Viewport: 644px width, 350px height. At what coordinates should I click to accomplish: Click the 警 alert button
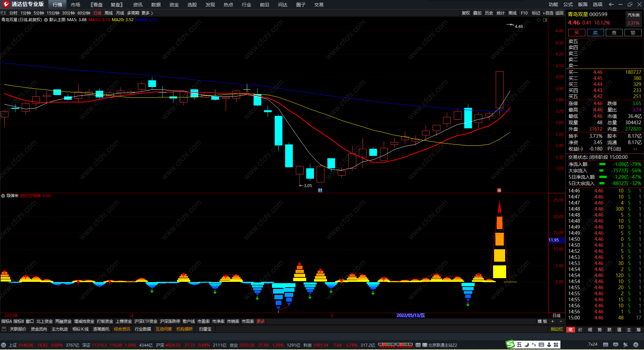(x=633, y=33)
